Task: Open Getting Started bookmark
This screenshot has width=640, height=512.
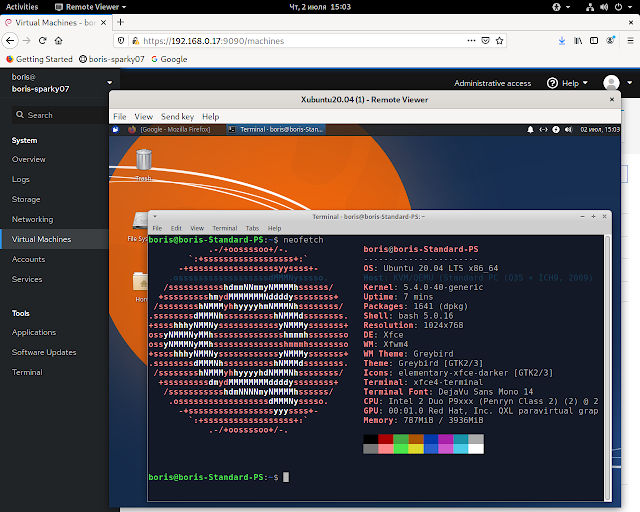Action: [x=39, y=59]
